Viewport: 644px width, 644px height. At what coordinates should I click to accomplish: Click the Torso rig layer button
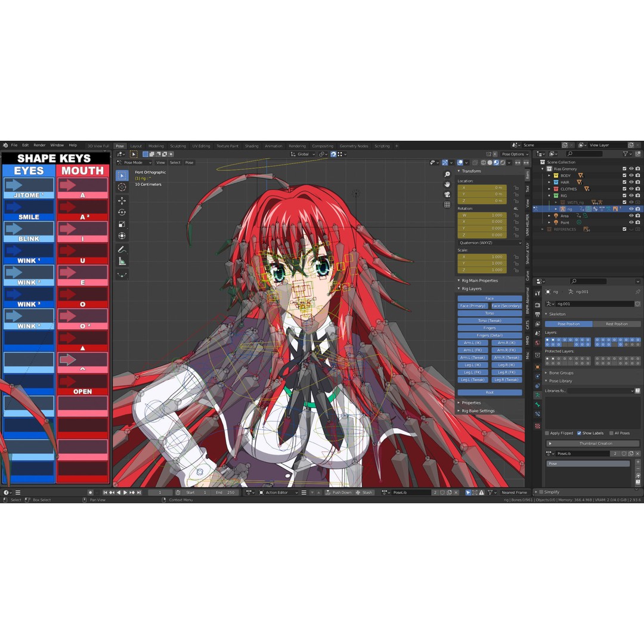click(490, 314)
